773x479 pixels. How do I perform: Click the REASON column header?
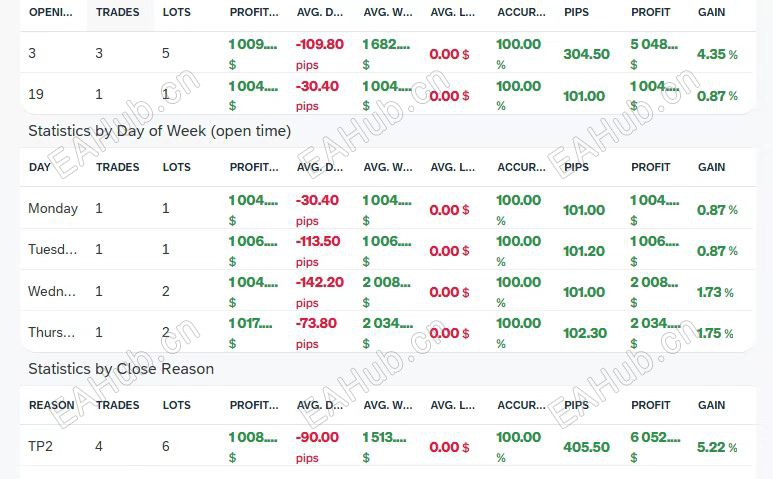[51, 405]
